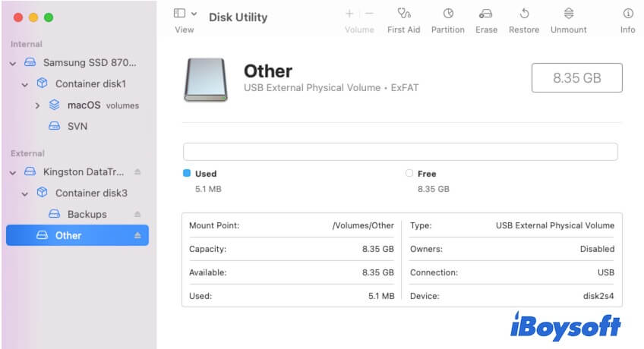Screen dimensions: 644x349
Task: Select the Samsung SSD 870 drive icon
Action: 30,62
